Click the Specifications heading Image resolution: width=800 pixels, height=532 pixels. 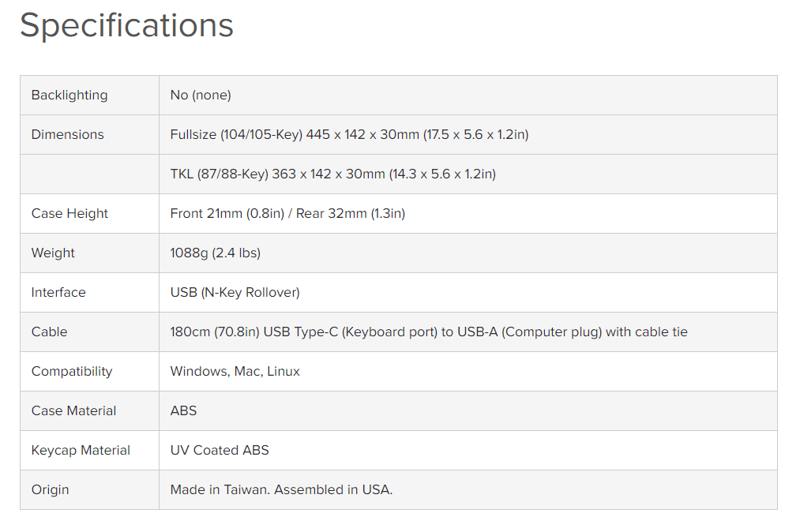tap(126, 25)
